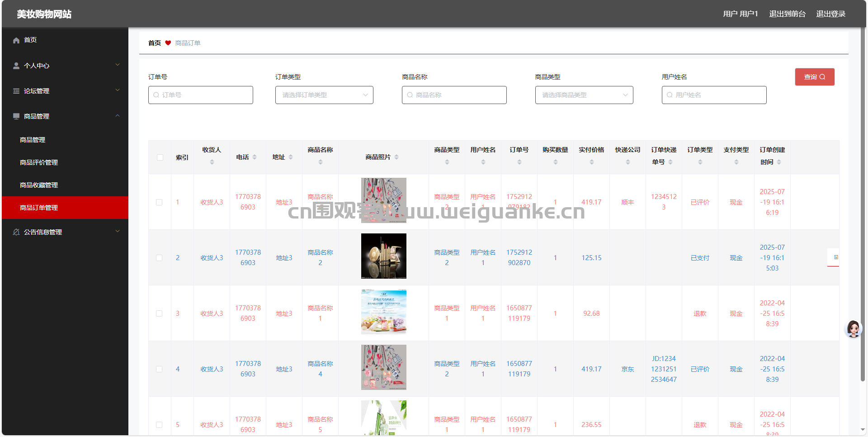
Task: Open the product photo in row 2
Action: pyautogui.click(x=384, y=256)
